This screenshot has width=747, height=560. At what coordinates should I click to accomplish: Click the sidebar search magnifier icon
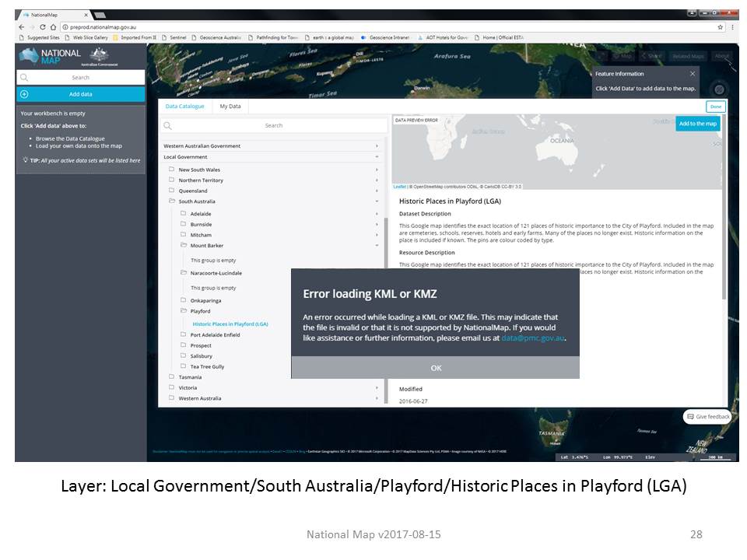pos(24,77)
